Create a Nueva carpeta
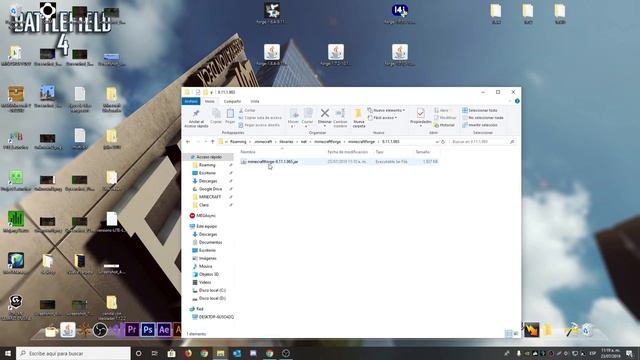The width and height of the screenshot is (640, 360). (358, 118)
